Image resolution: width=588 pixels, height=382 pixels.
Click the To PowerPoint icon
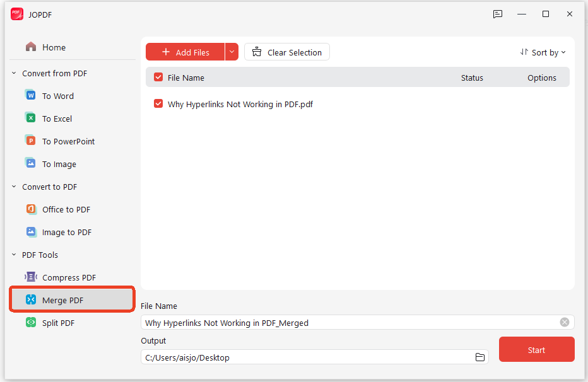[31, 141]
